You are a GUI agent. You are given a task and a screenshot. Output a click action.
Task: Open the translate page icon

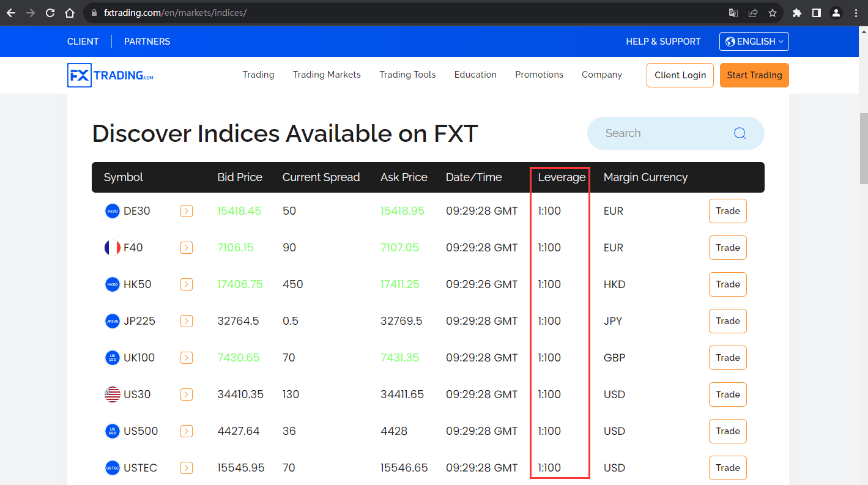(x=733, y=12)
